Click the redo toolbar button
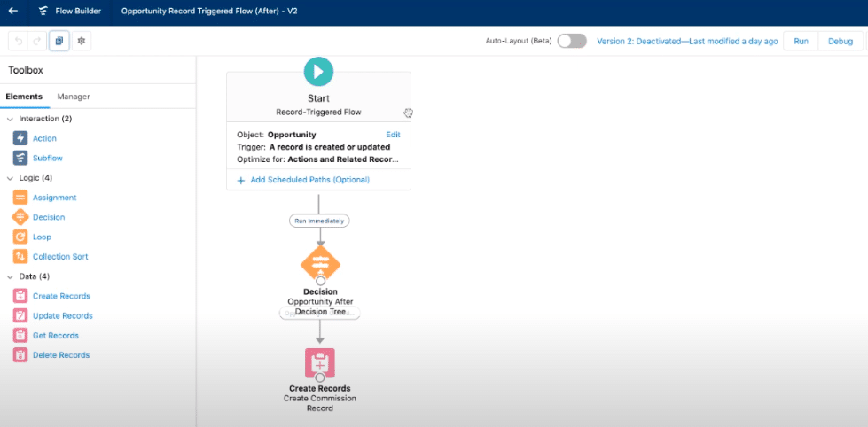This screenshot has width=868, height=427. pyautogui.click(x=37, y=41)
